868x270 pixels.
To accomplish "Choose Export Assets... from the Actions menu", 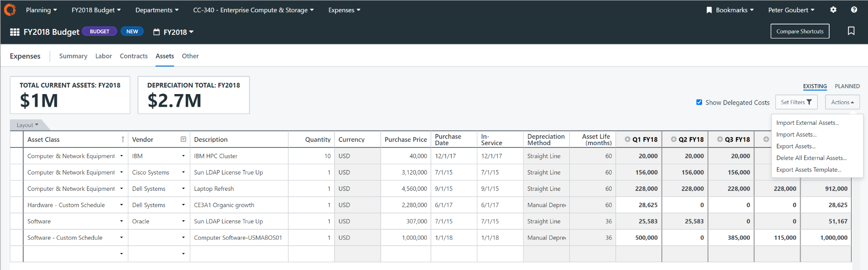I will [796, 146].
